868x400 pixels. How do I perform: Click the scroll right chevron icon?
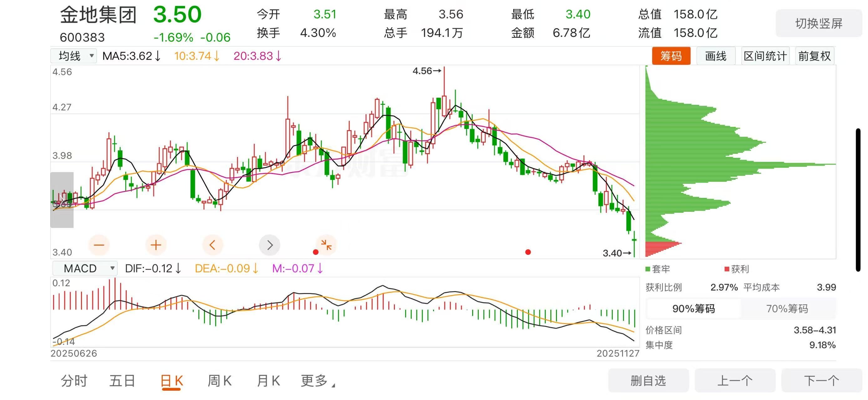[269, 245]
